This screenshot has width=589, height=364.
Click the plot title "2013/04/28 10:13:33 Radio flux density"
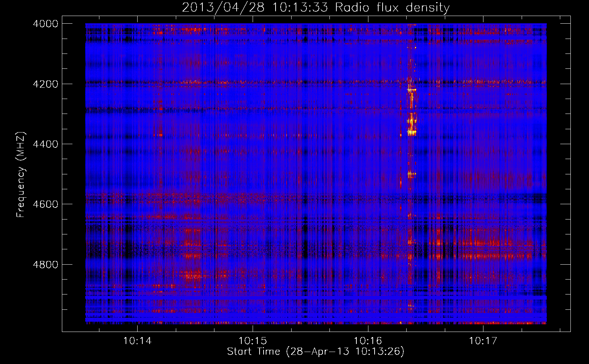pos(316,7)
